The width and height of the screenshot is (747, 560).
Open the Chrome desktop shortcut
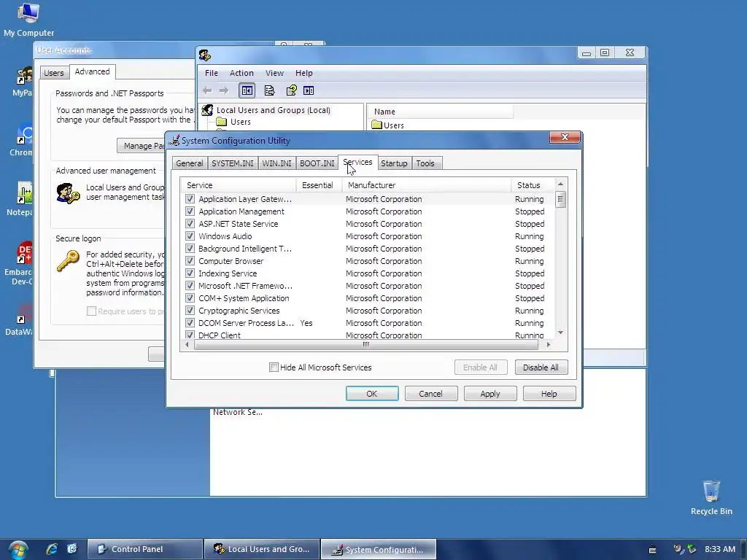pos(21,139)
